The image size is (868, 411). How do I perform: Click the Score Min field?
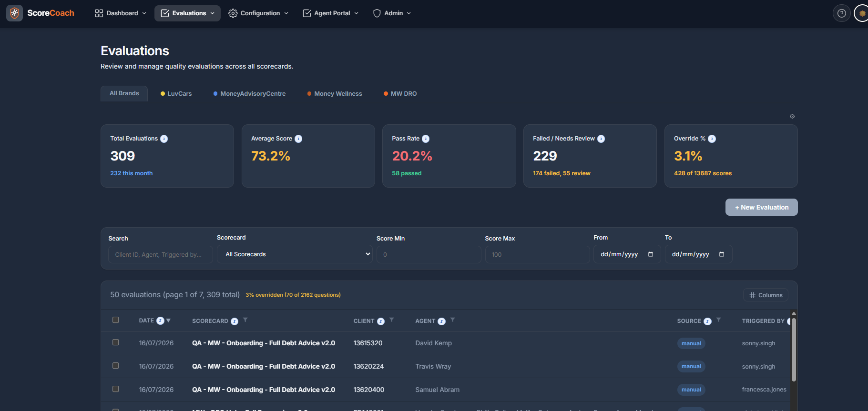point(429,255)
